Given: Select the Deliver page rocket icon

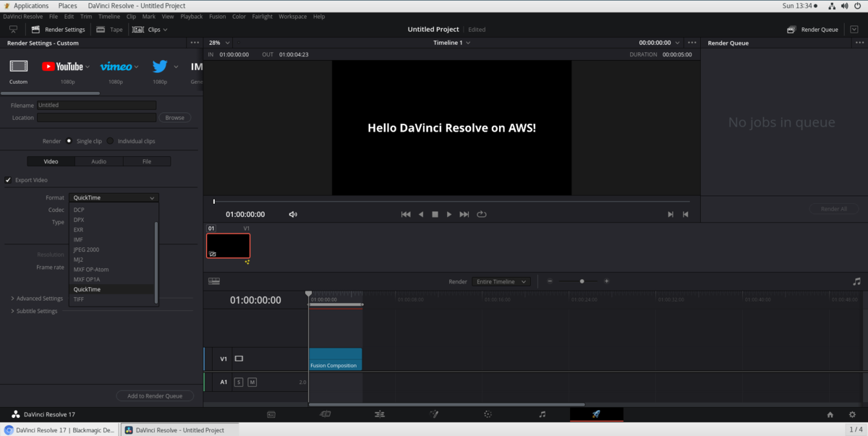Looking at the screenshot, I should point(596,414).
